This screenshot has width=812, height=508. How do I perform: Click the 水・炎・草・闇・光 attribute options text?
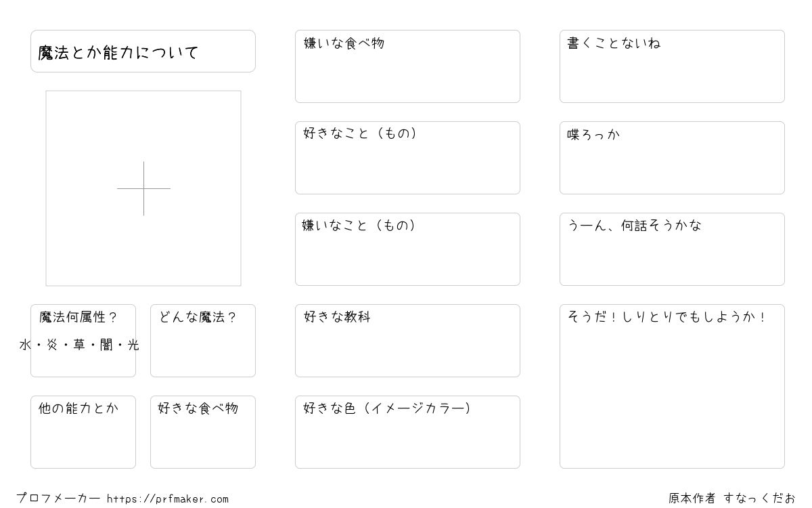[79, 345]
